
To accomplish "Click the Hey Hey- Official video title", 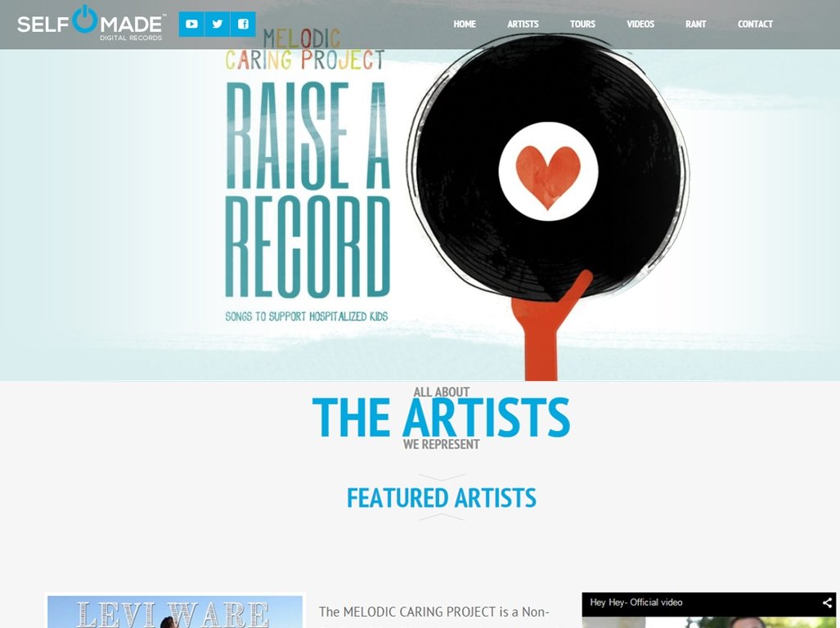I will (636, 603).
